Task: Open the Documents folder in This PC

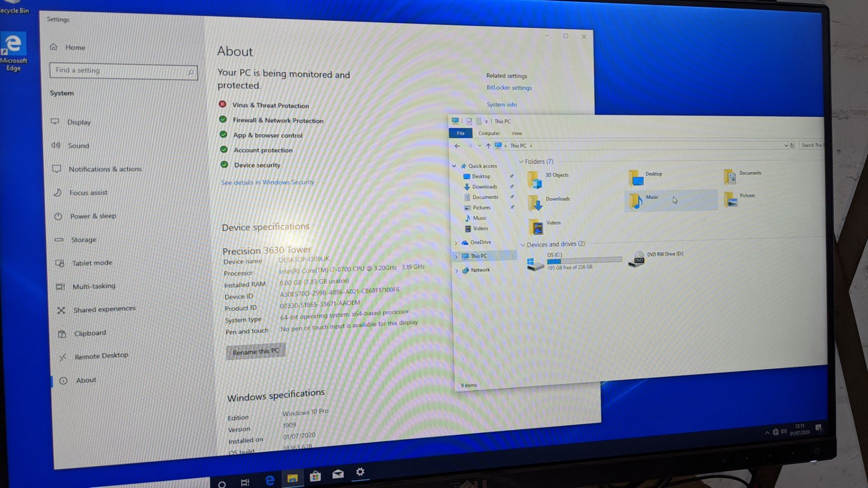Action: (742, 176)
